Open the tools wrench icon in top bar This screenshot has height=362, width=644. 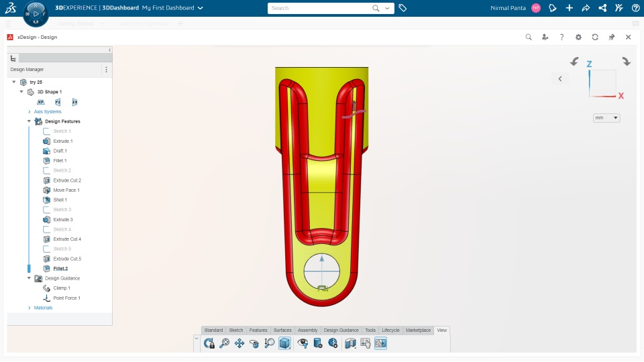(x=619, y=8)
